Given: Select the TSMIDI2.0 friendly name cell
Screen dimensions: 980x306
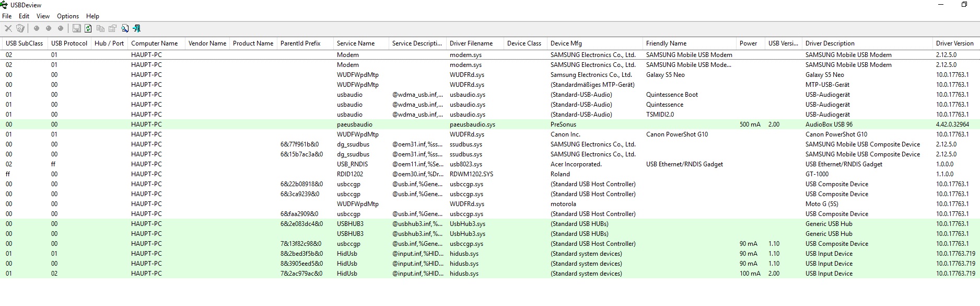Looking at the screenshot, I should [660, 115].
